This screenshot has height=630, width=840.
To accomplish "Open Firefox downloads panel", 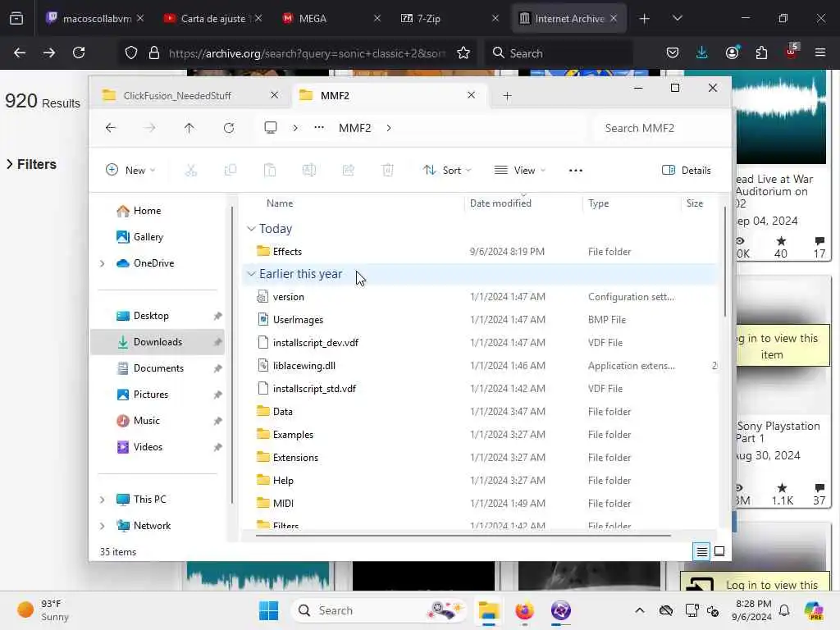I will point(702,53).
